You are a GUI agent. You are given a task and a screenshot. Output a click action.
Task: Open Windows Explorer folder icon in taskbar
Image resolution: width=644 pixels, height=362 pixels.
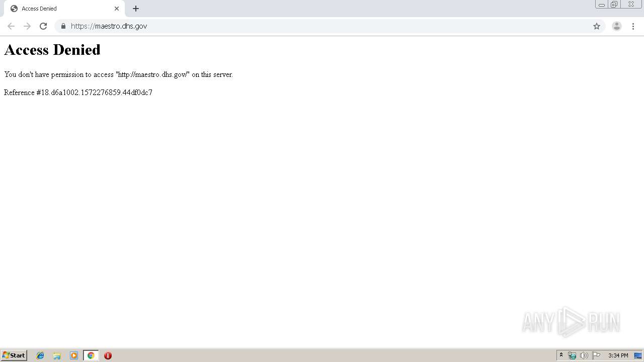click(x=57, y=355)
